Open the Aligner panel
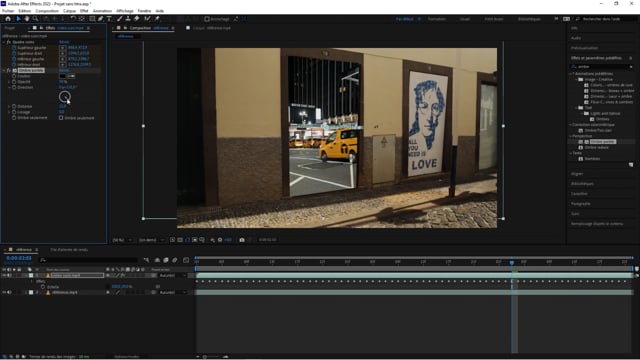Image resolution: width=640 pixels, height=360 pixels. click(x=577, y=174)
